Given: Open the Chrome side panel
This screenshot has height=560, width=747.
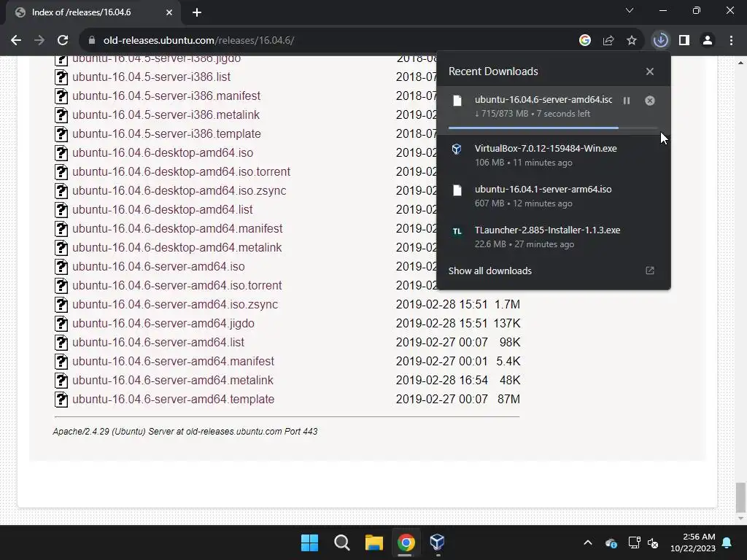Looking at the screenshot, I should click(684, 41).
